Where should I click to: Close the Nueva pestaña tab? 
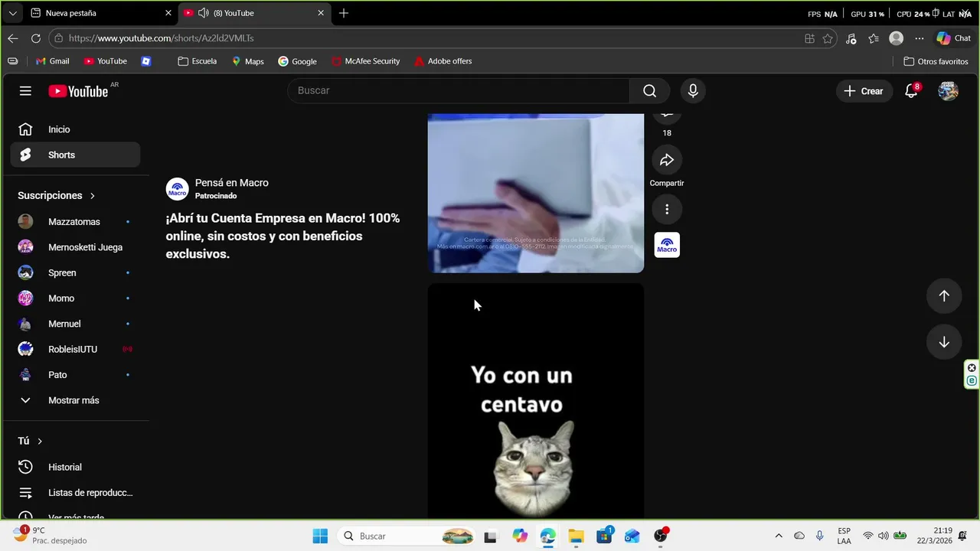[168, 13]
